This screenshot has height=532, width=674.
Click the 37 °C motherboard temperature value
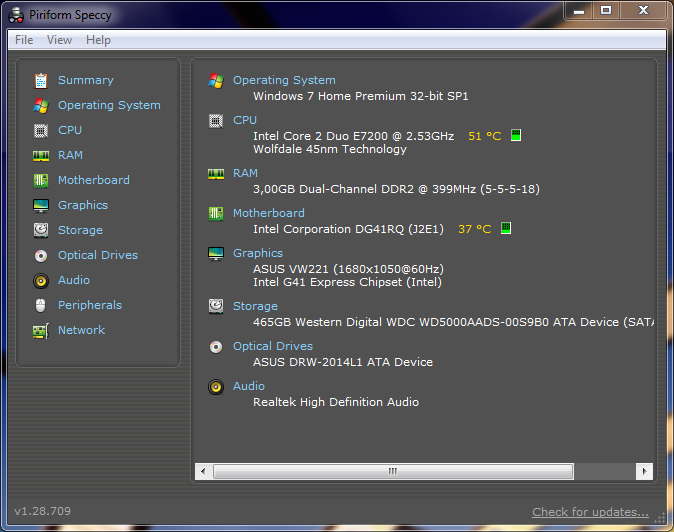(475, 229)
